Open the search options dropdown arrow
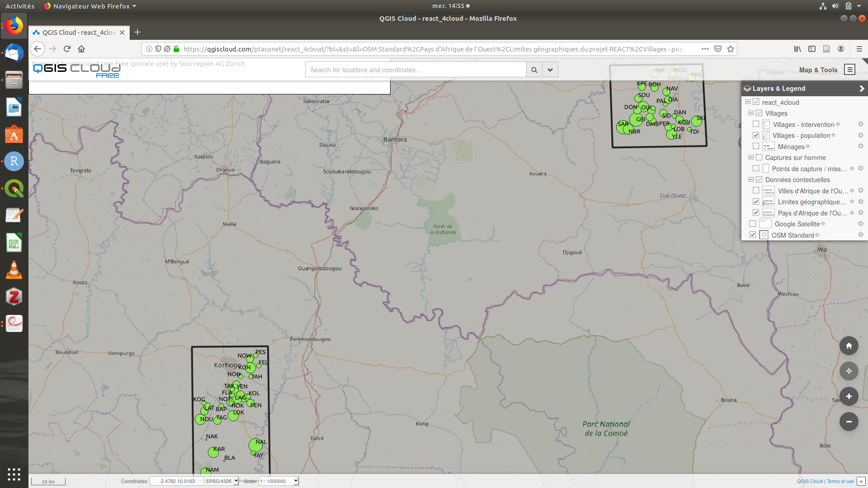Viewport: 868px width, 488px height. pyautogui.click(x=550, y=70)
